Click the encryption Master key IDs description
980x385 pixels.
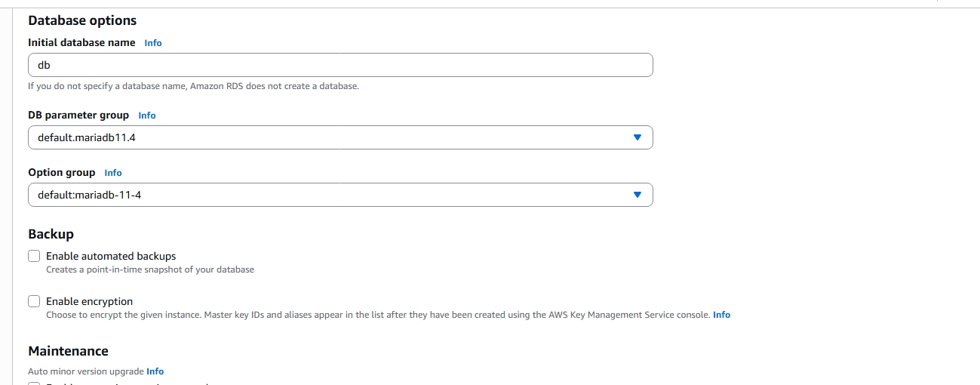[x=377, y=315]
